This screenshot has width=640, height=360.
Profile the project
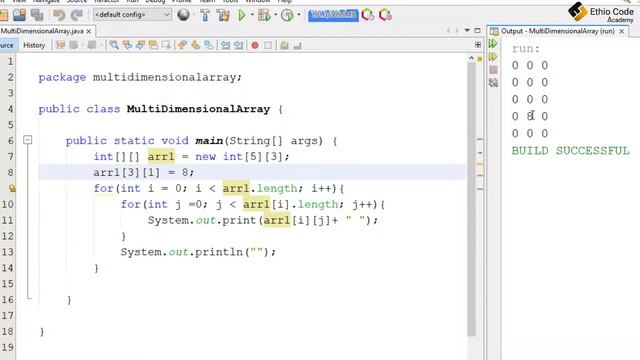287,16
